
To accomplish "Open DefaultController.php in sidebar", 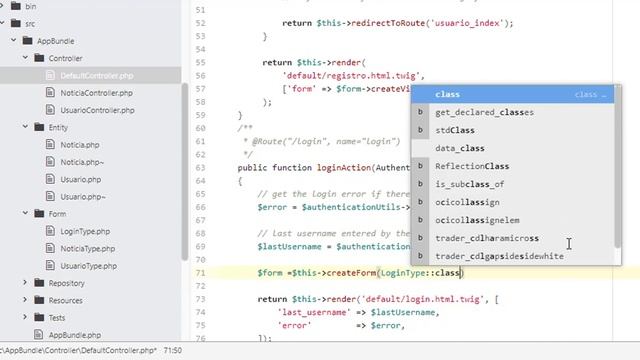I will click(x=96, y=76).
